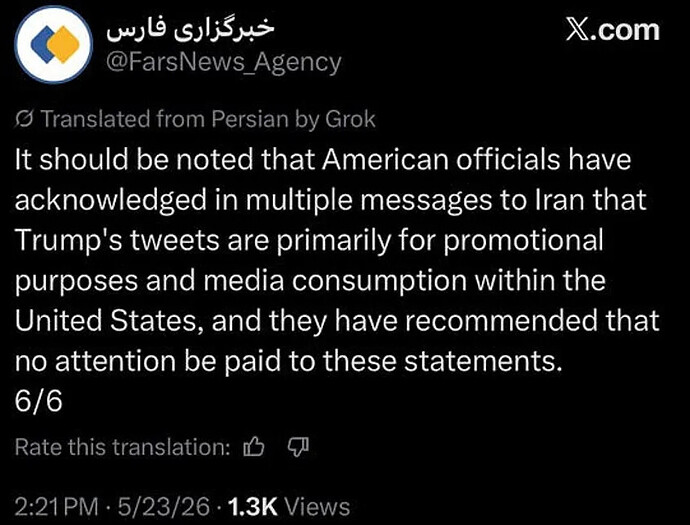Open the Persian display name خبرگزاری فارس
The width and height of the screenshot is (690, 525).
tap(190, 29)
